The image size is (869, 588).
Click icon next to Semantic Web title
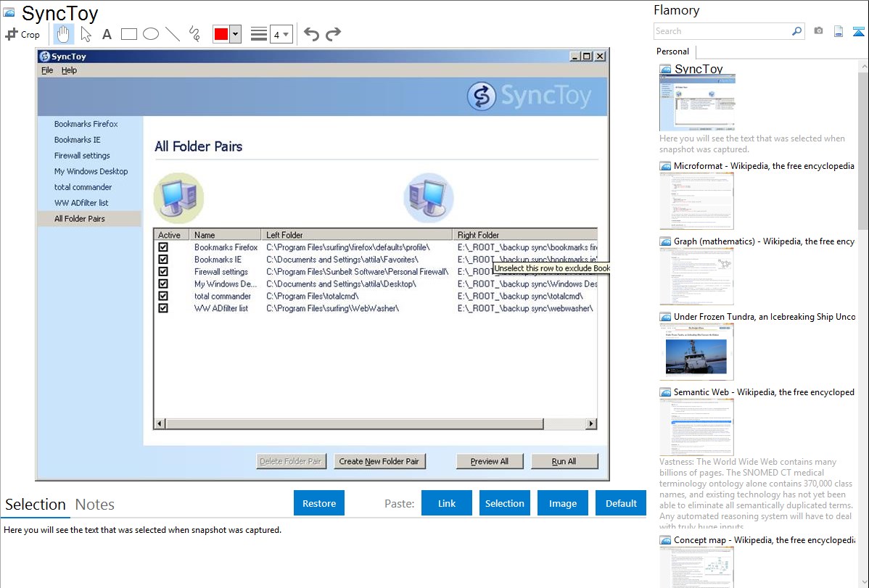[x=665, y=392]
